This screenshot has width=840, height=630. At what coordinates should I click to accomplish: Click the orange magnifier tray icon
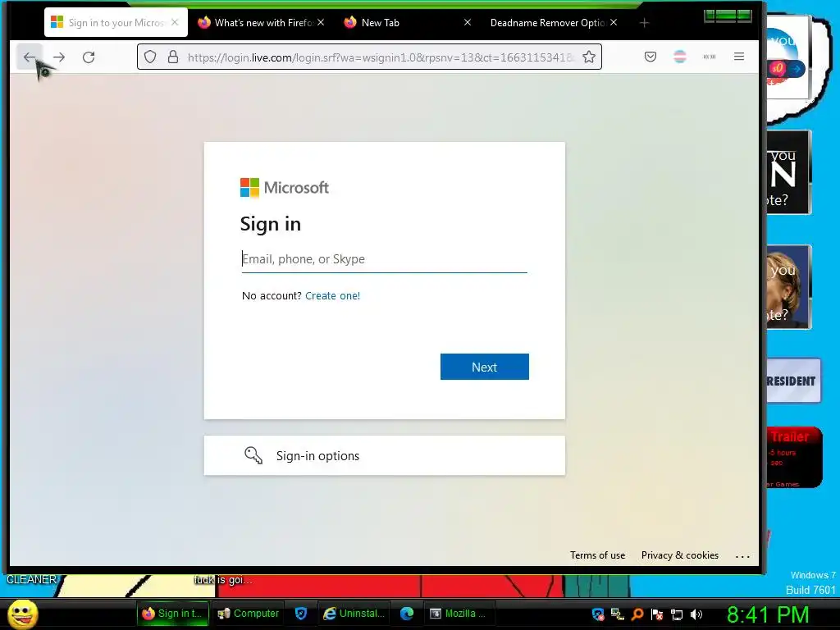tap(637, 614)
